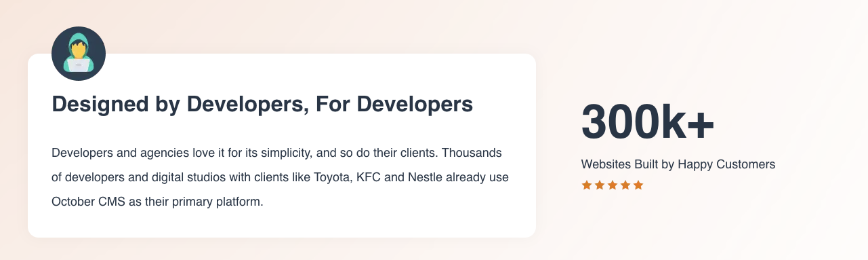Click the laptop in the avatar illustration
Image resolution: width=868 pixels, height=260 pixels.
(x=79, y=66)
